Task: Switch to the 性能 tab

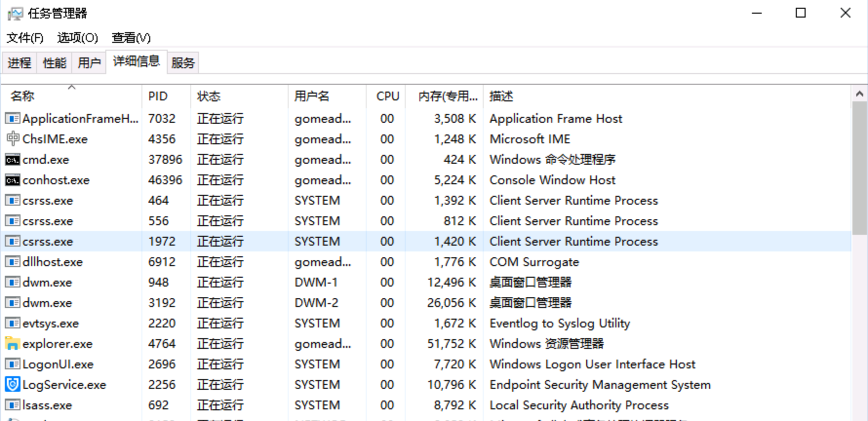Action: [55, 63]
